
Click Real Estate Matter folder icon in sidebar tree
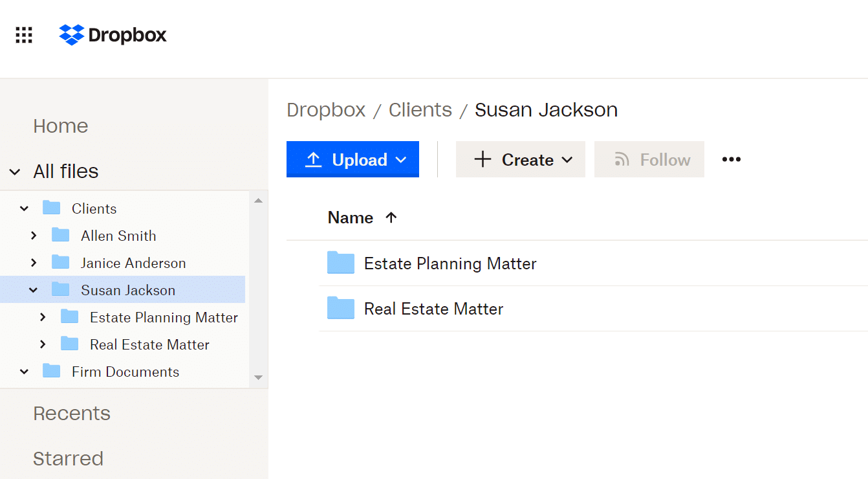coord(69,344)
